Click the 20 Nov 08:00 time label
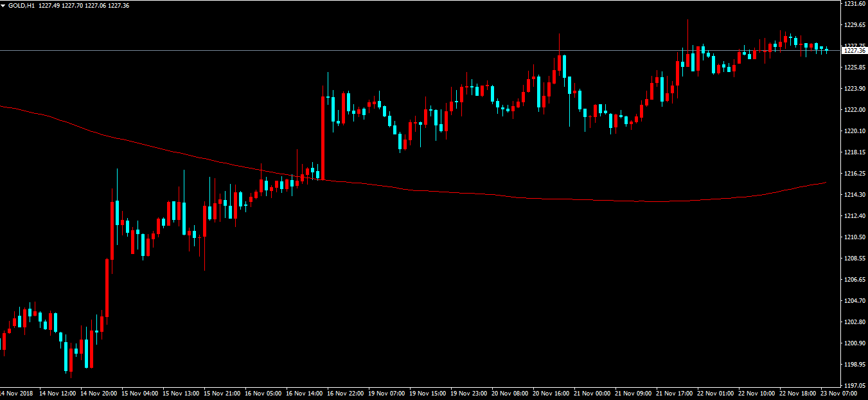 tap(509, 393)
